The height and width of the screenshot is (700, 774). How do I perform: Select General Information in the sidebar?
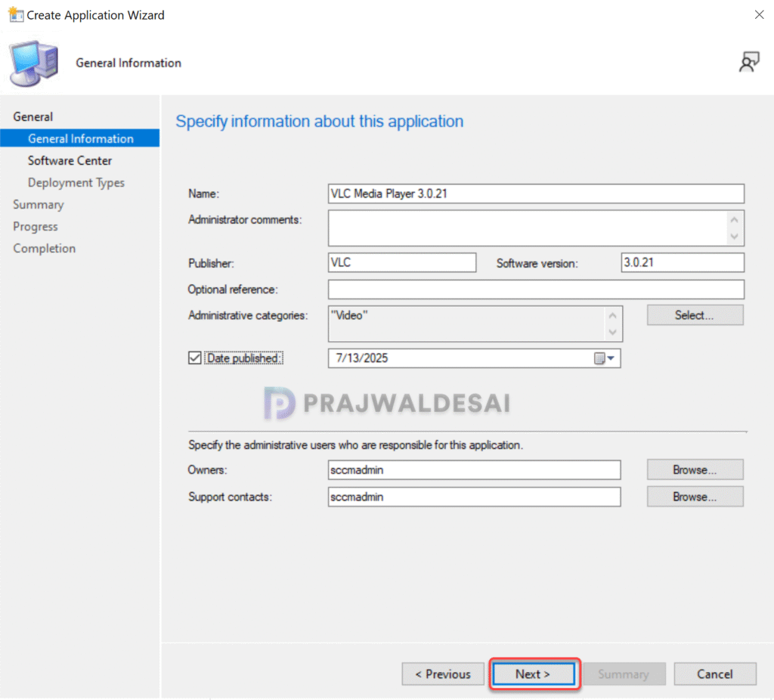(80, 138)
